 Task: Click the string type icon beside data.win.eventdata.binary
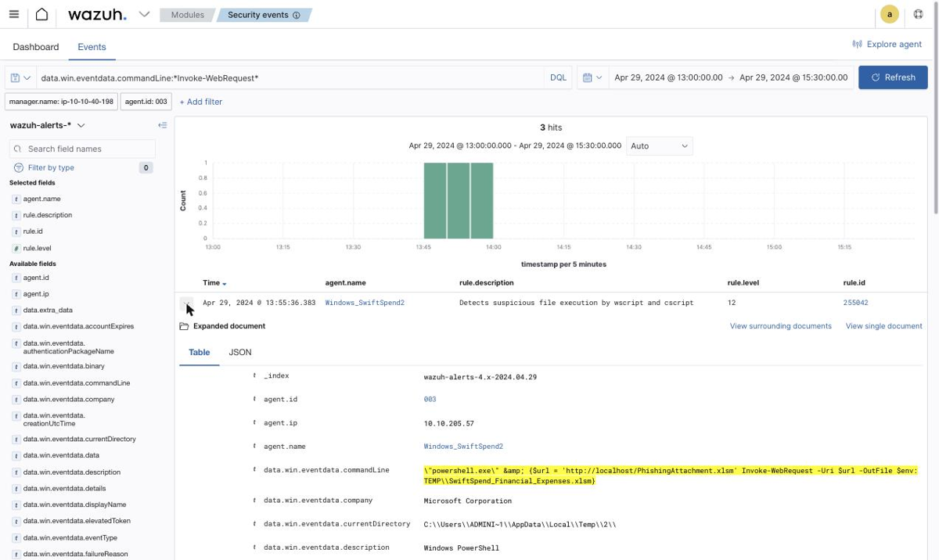point(16,367)
